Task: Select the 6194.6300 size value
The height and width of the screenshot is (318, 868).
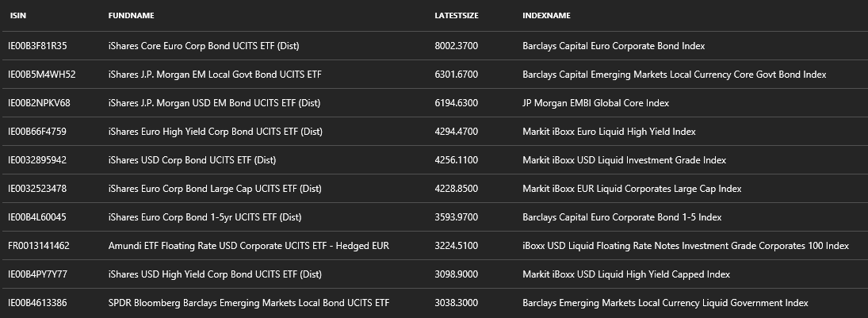Action: [x=457, y=103]
